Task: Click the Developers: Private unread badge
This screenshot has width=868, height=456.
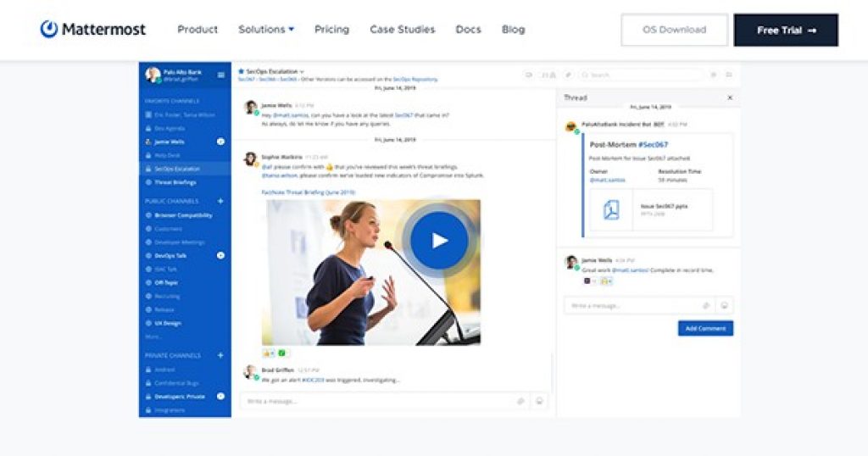Action: (220, 396)
